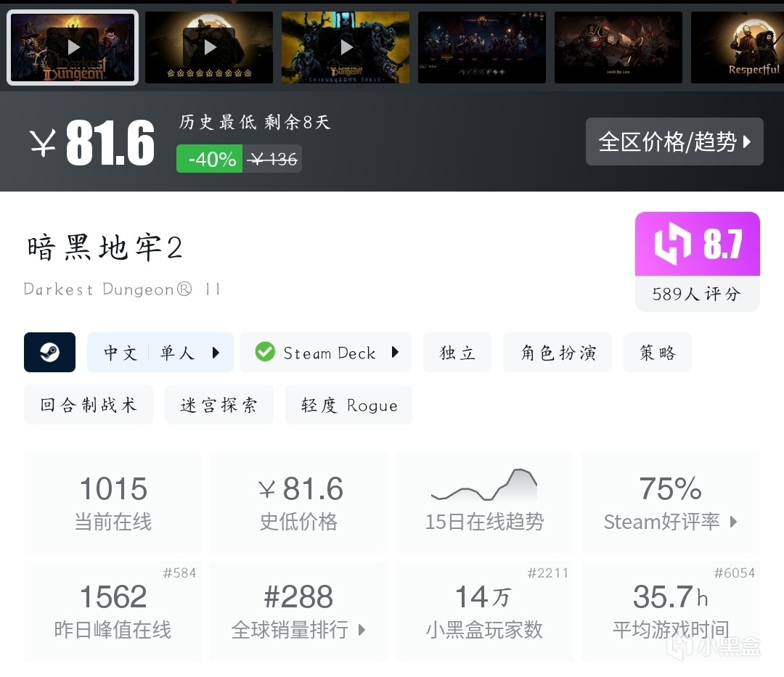Select the 角色扮演 role-playing tag
This screenshot has width=784, height=677.
(558, 352)
